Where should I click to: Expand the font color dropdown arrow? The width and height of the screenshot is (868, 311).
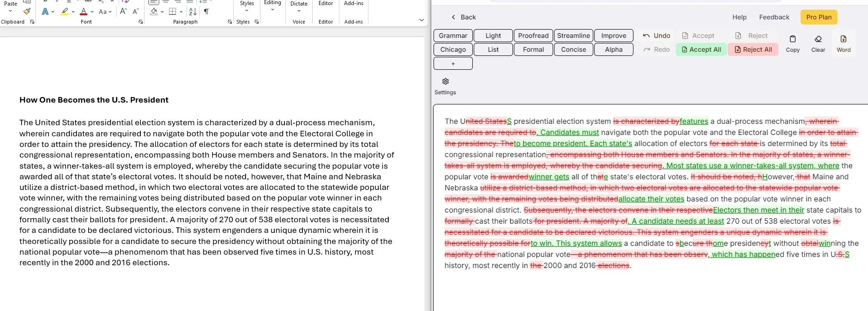coord(92,12)
